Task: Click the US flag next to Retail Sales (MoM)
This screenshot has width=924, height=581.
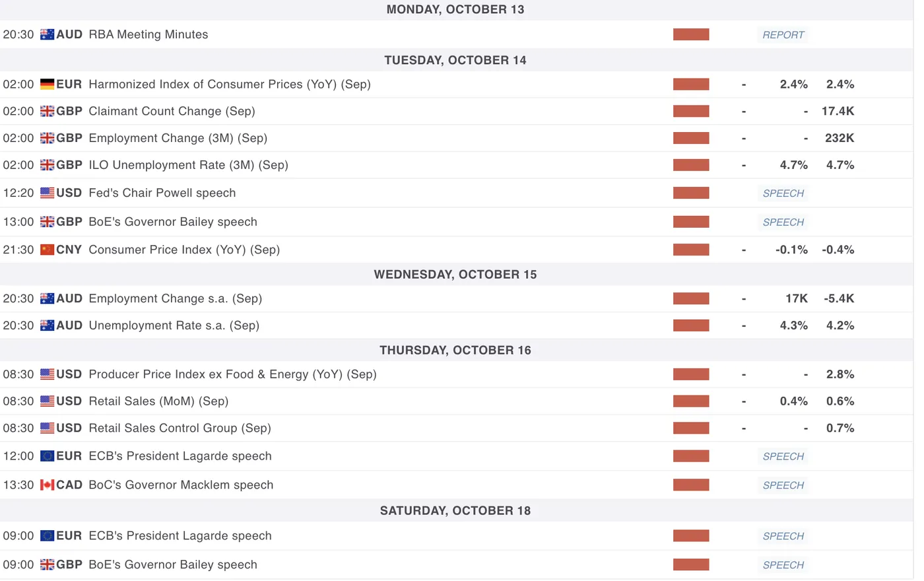Action: [47, 401]
